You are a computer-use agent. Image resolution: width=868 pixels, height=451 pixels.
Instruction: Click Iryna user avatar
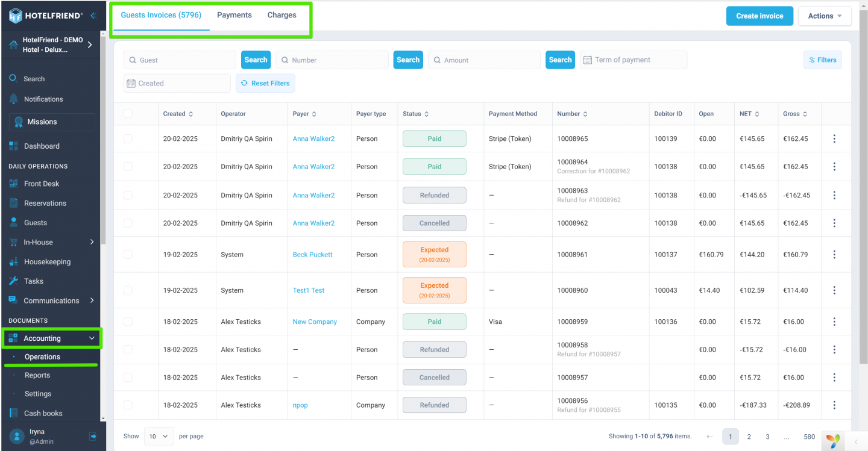coord(16,437)
